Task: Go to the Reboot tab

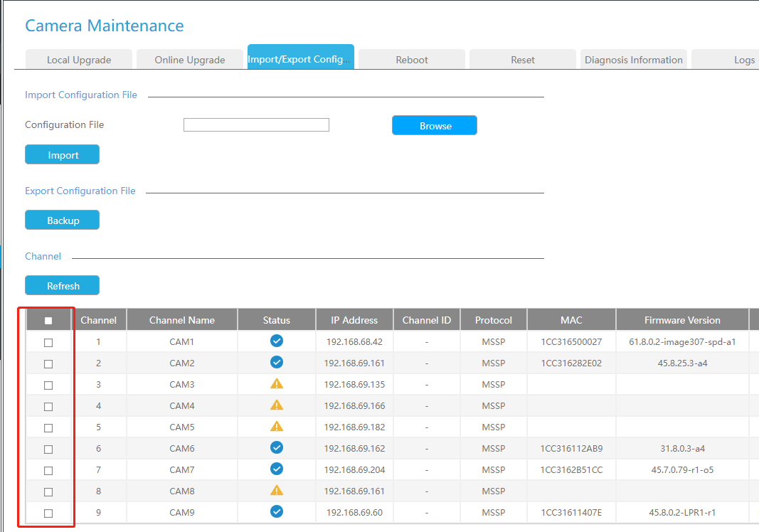Action: (412, 60)
